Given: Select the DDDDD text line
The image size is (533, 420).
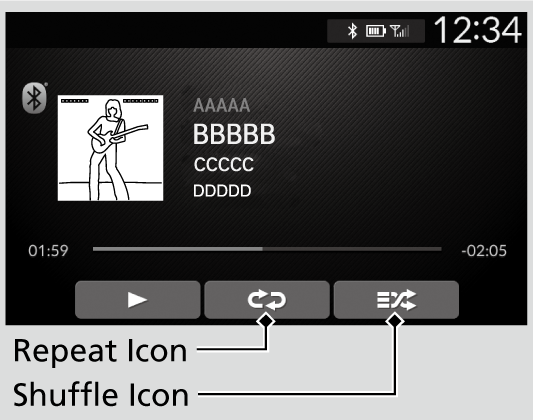Looking at the screenshot, I should point(222,191).
